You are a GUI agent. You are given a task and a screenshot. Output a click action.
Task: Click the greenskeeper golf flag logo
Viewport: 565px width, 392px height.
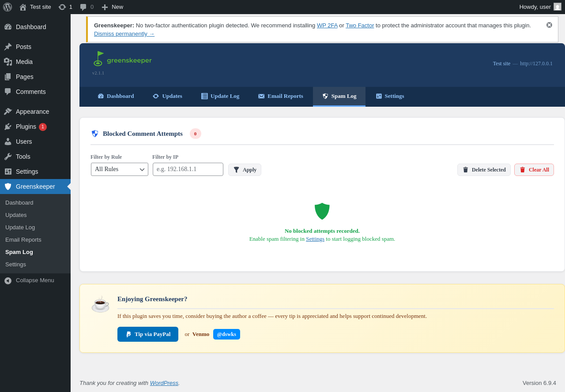[x=98, y=59]
